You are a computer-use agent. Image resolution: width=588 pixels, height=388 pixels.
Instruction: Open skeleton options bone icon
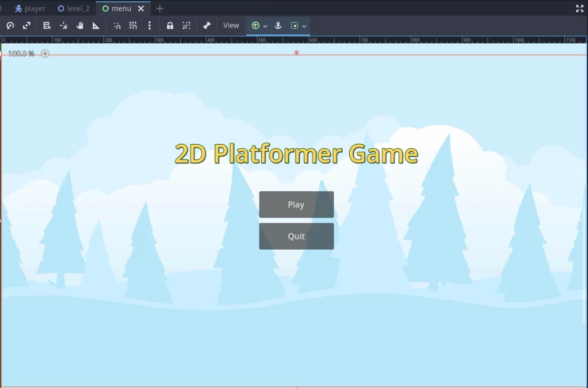click(x=207, y=25)
